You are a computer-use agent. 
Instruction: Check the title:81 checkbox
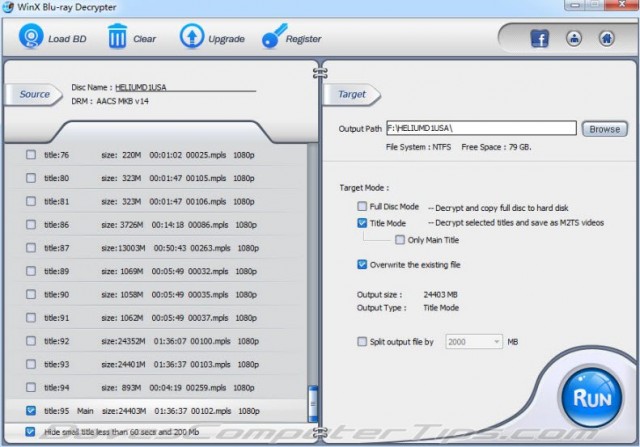click(x=31, y=201)
